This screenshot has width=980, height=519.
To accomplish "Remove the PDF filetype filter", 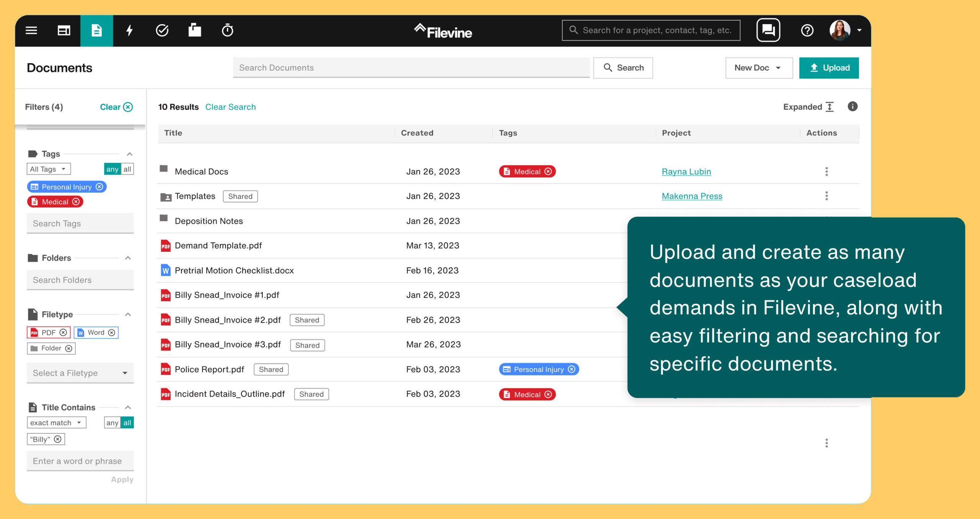I will click(64, 332).
